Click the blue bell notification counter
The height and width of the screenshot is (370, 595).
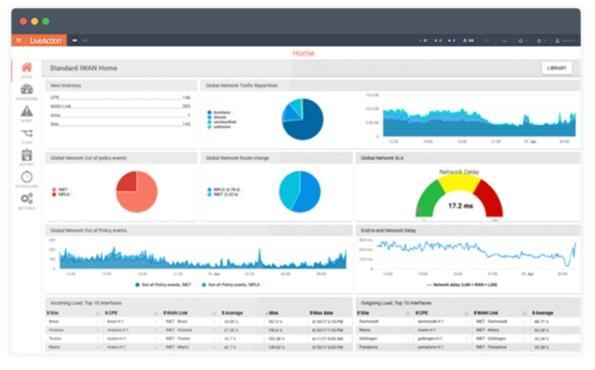click(469, 40)
